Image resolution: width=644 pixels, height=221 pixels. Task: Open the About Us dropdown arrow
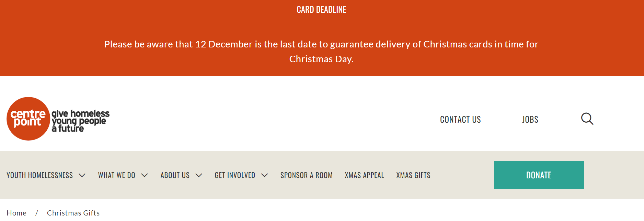tap(199, 175)
